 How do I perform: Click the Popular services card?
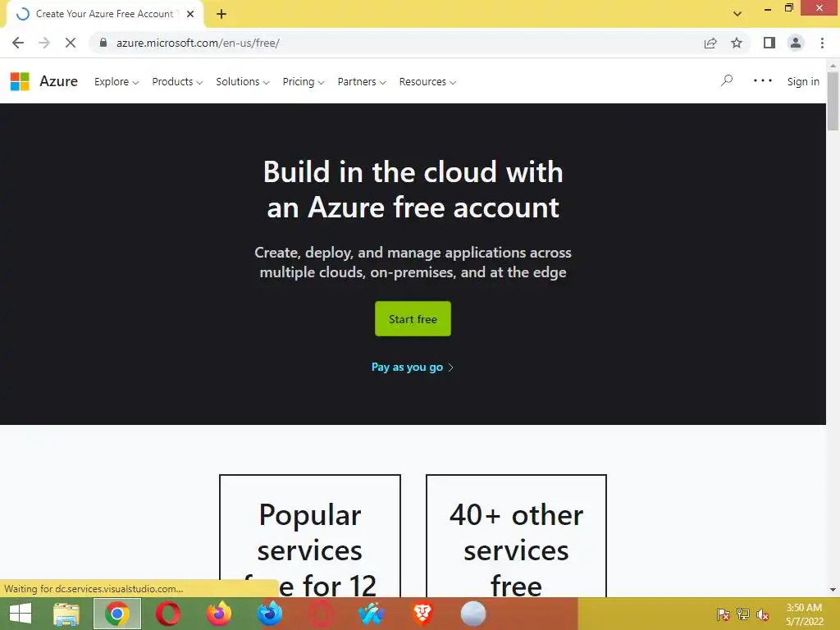point(309,536)
